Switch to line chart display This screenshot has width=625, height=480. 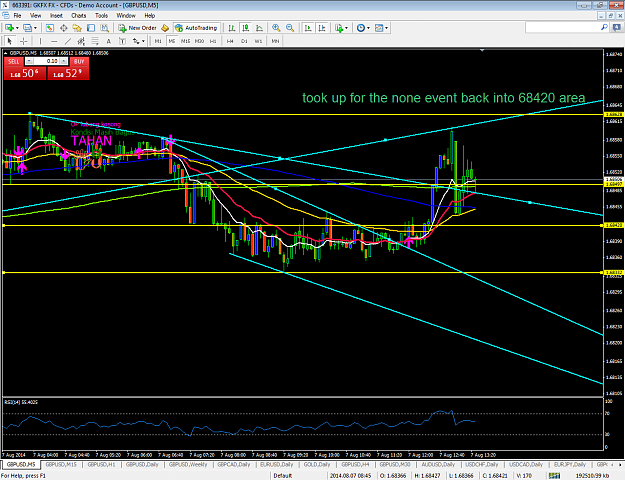[x=259, y=28]
